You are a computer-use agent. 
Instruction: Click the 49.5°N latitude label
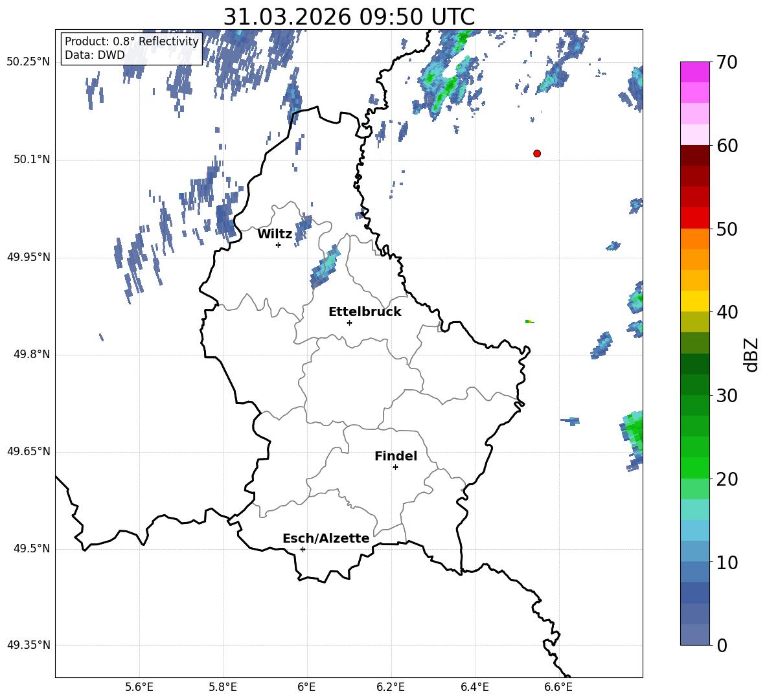32,548
